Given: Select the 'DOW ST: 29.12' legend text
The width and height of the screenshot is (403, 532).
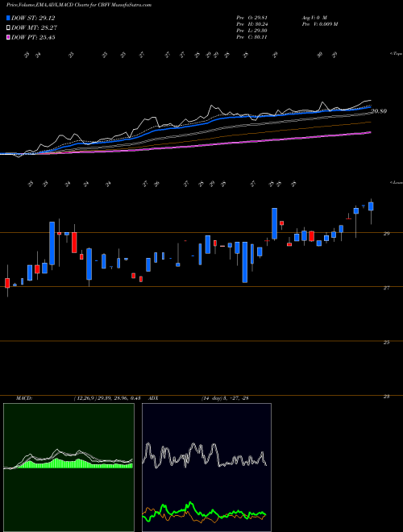Looking at the screenshot, I should click(33, 19).
